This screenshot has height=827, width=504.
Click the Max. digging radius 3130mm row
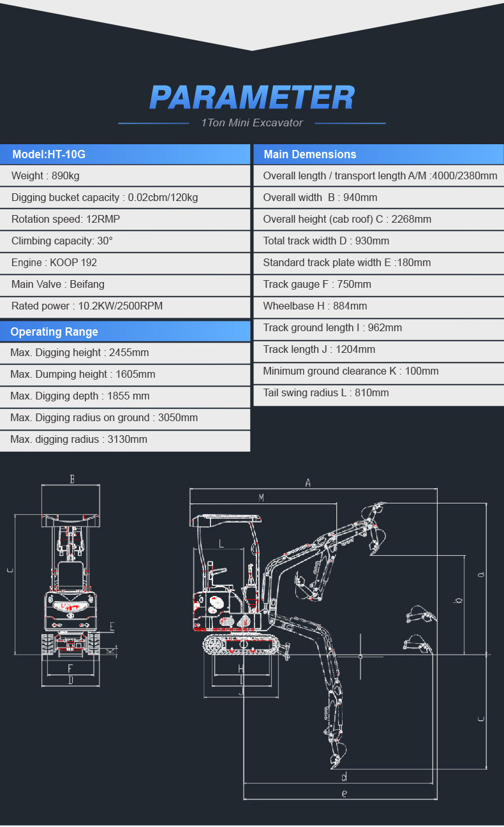point(125,440)
